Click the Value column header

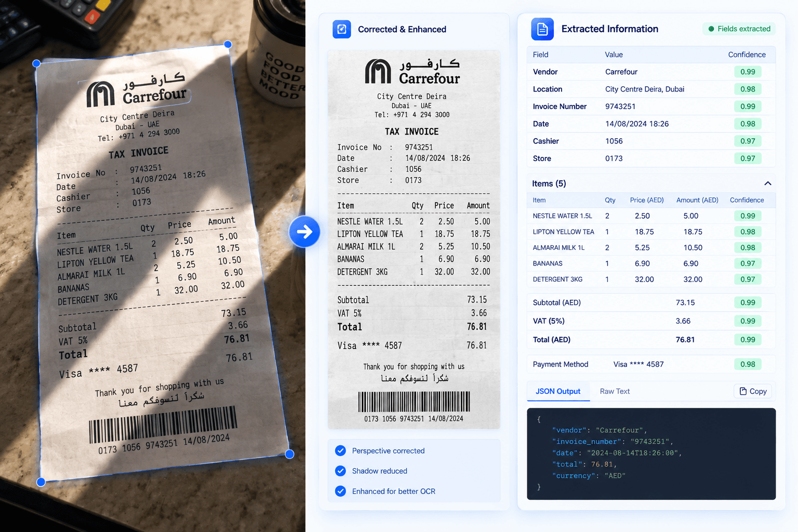[614, 55]
